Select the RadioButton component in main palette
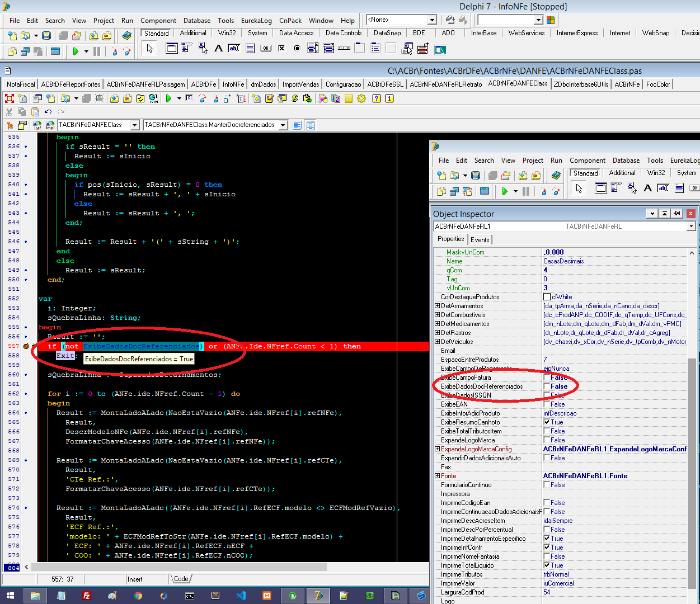Viewport: 700px width, 604px height. [297, 48]
